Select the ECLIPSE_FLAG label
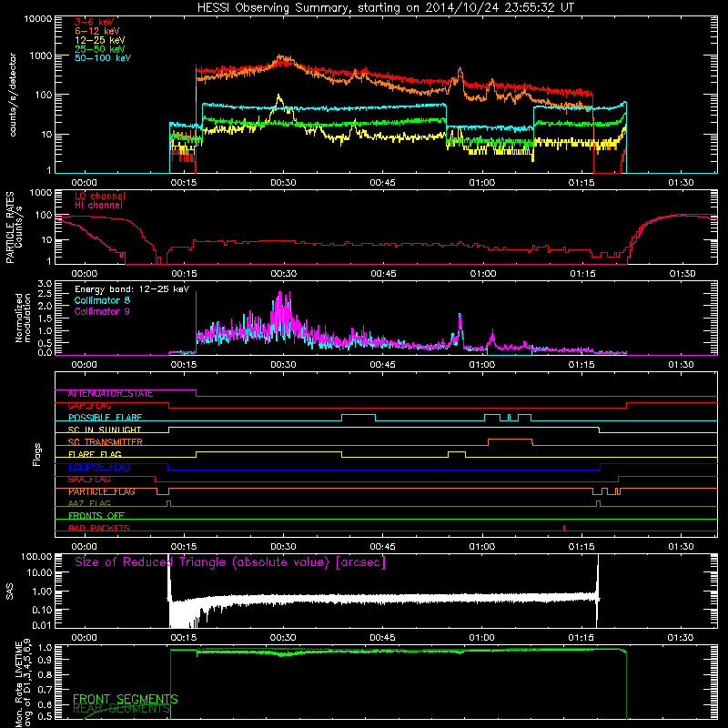728x728 pixels. tap(99, 467)
